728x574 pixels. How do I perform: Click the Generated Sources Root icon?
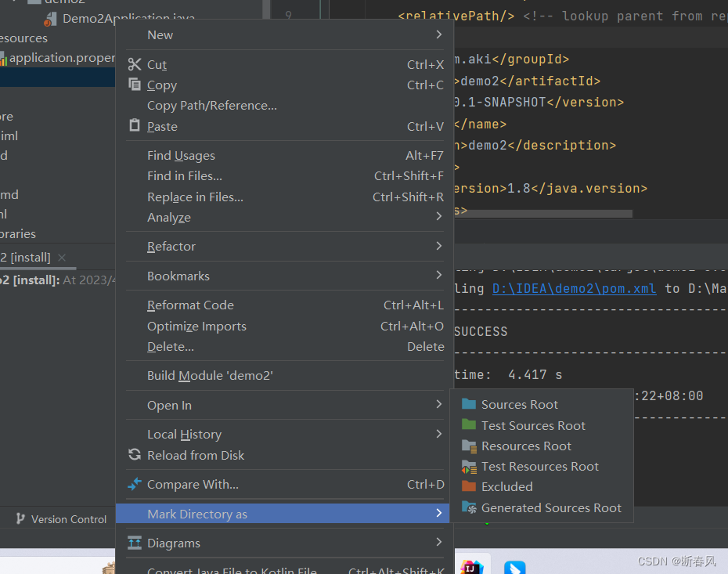click(x=470, y=507)
